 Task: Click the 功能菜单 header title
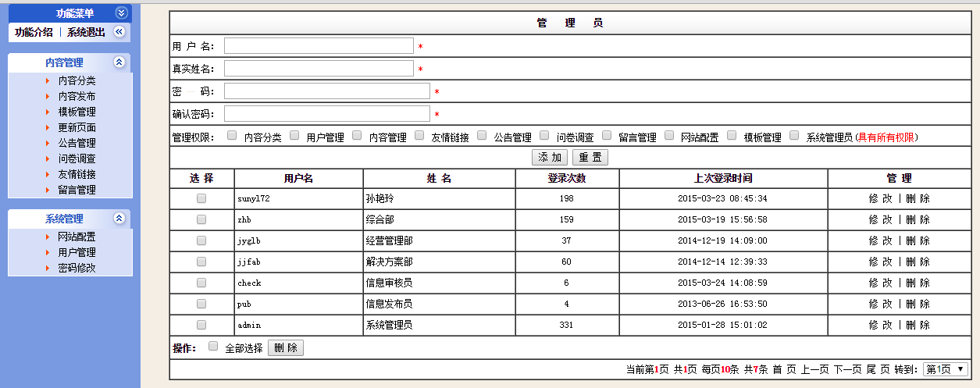point(74,12)
